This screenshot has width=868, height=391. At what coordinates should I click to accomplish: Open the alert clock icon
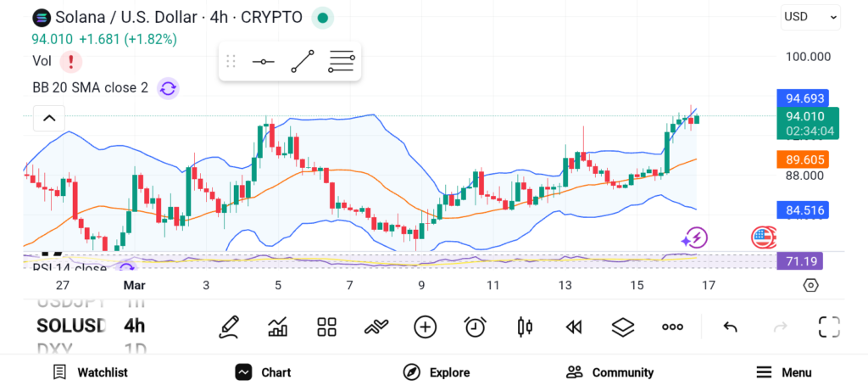tap(475, 327)
